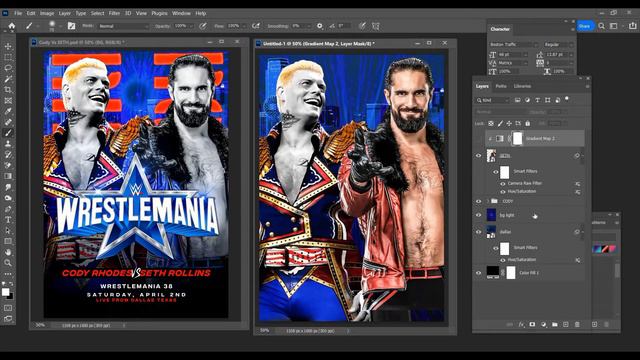This screenshot has width=640, height=360.
Task: Toggle pressure for opacity button
Action: tap(203, 26)
